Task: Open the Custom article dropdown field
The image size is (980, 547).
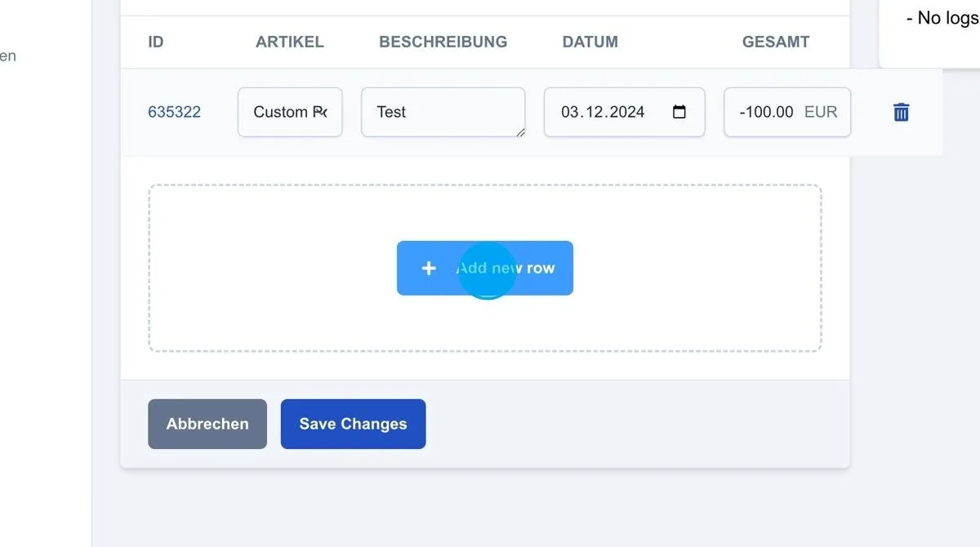Action: [290, 112]
